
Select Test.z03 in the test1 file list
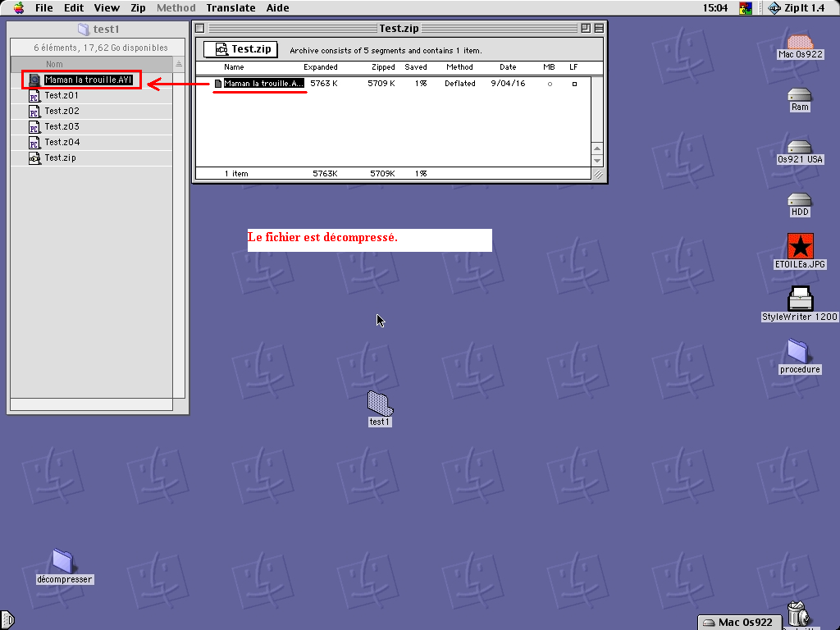[62, 126]
